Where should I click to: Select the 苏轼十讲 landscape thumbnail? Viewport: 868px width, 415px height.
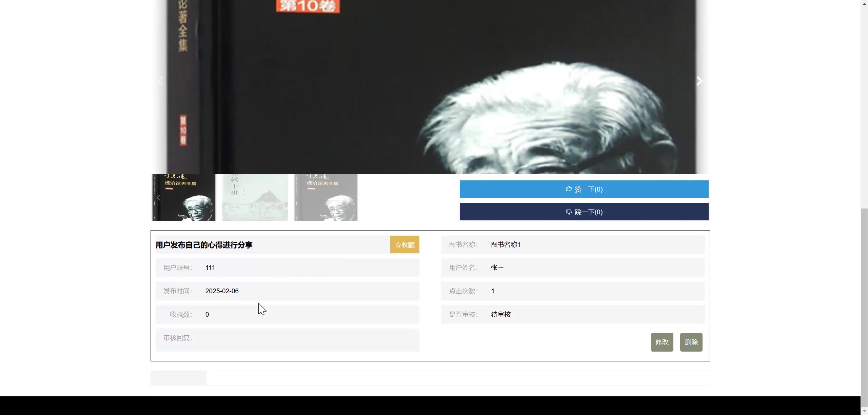coord(255,198)
